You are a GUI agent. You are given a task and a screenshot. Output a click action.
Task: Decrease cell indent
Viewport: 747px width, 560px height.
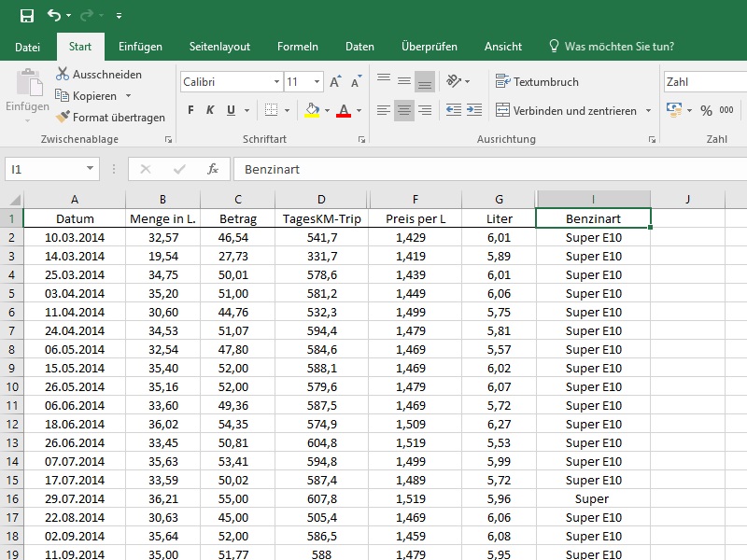(454, 110)
